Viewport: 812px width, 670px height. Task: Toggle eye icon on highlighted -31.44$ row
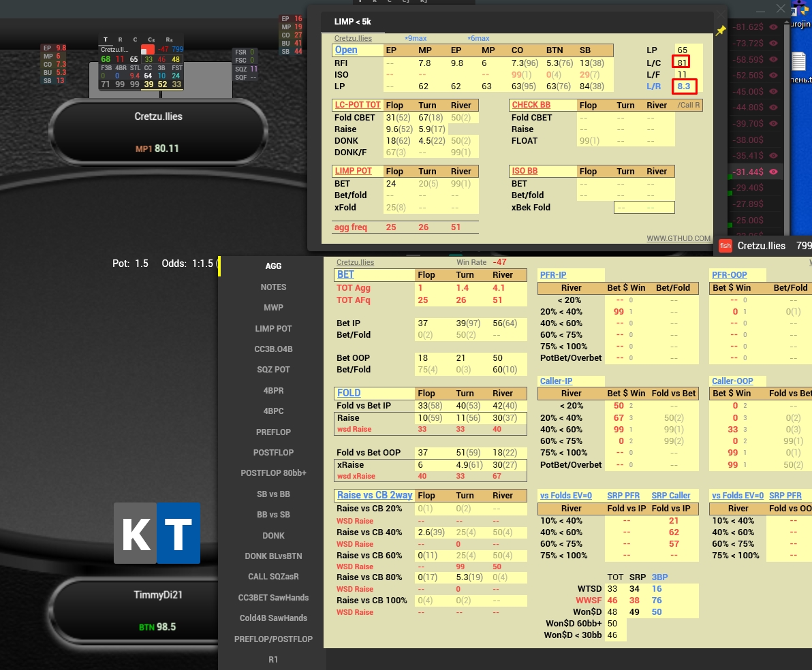[x=773, y=172]
